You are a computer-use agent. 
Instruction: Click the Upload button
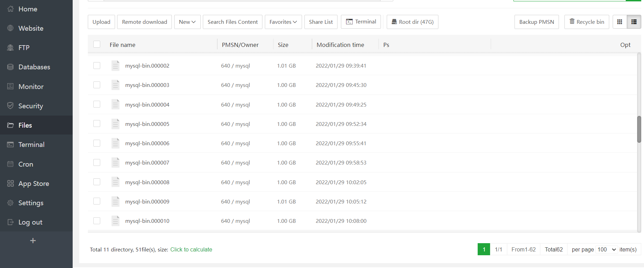click(x=101, y=22)
